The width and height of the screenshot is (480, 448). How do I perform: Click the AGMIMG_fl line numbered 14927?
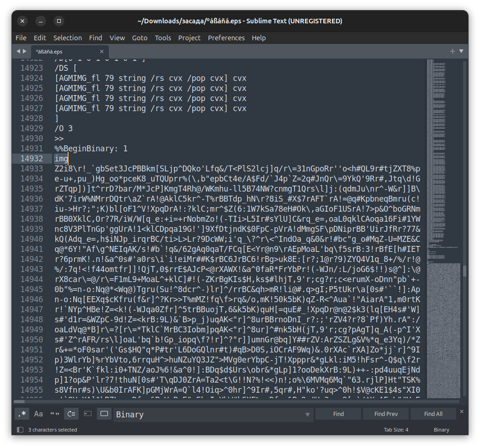[x=150, y=108]
